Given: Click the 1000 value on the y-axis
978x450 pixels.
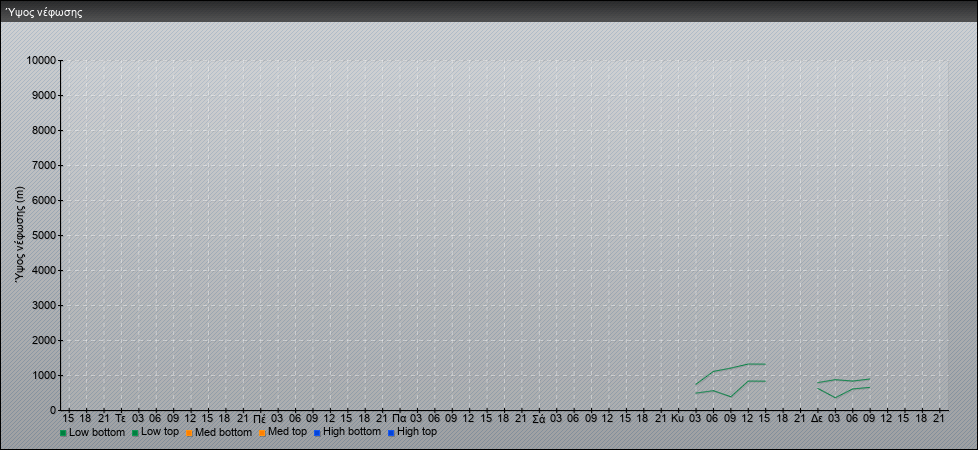Looking at the screenshot, I should click(x=44, y=375).
